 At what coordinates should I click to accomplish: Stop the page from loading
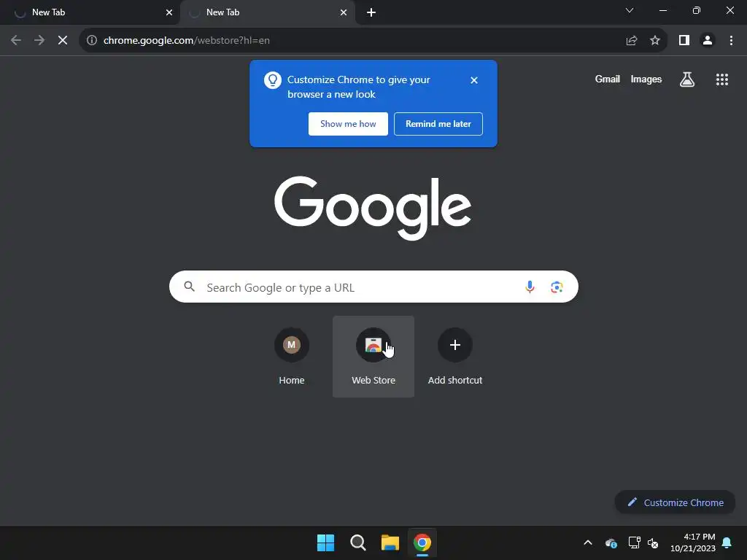click(x=63, y=41)
